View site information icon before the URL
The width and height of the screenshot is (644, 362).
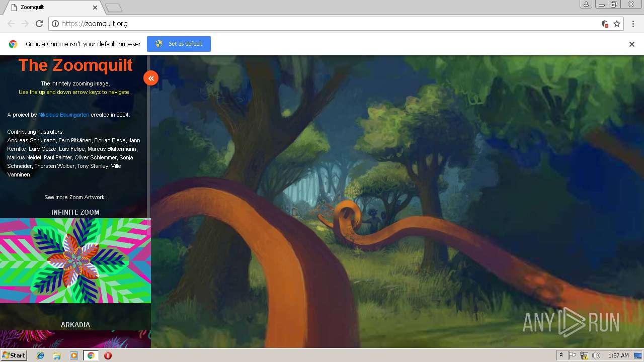pos(55,24)
